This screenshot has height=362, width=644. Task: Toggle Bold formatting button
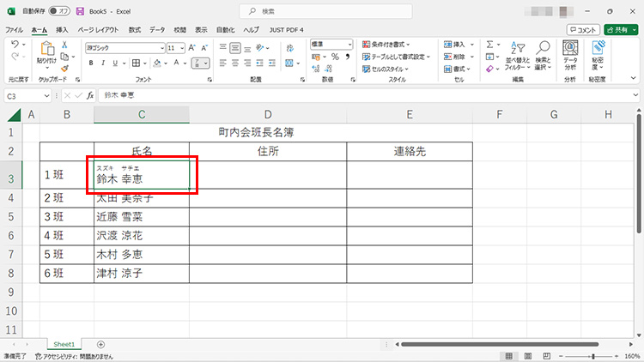point(91,63)
